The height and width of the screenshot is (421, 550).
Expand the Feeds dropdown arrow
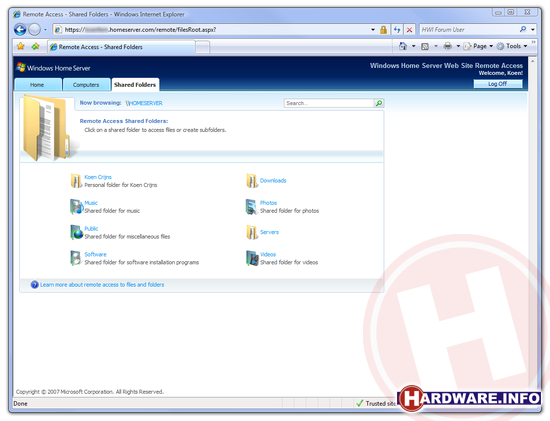coord(436,46)
